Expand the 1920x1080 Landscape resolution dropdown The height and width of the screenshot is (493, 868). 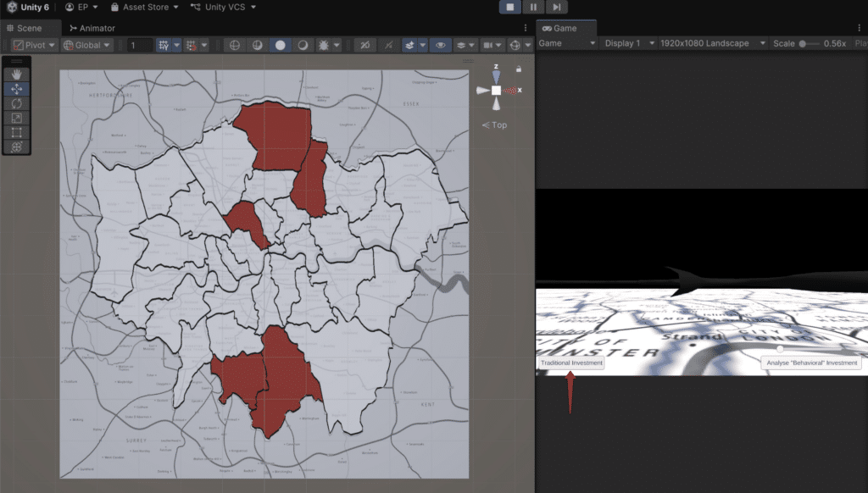[x=713, y=43]
